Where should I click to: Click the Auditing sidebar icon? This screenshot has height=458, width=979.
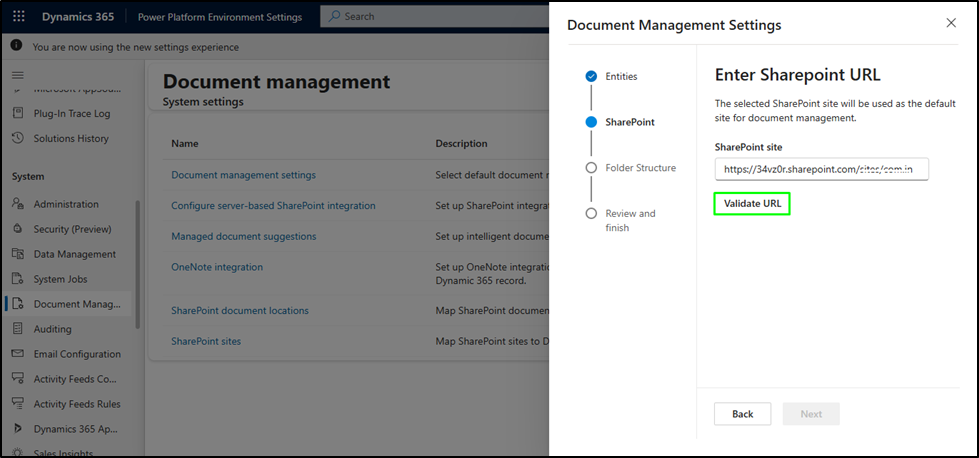[x=18, y=329]
